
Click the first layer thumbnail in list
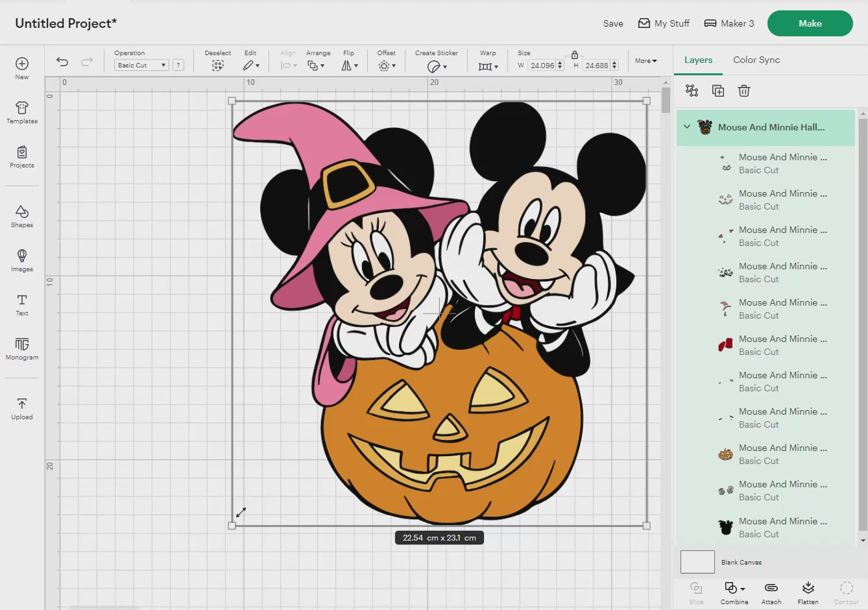[725, 164]
